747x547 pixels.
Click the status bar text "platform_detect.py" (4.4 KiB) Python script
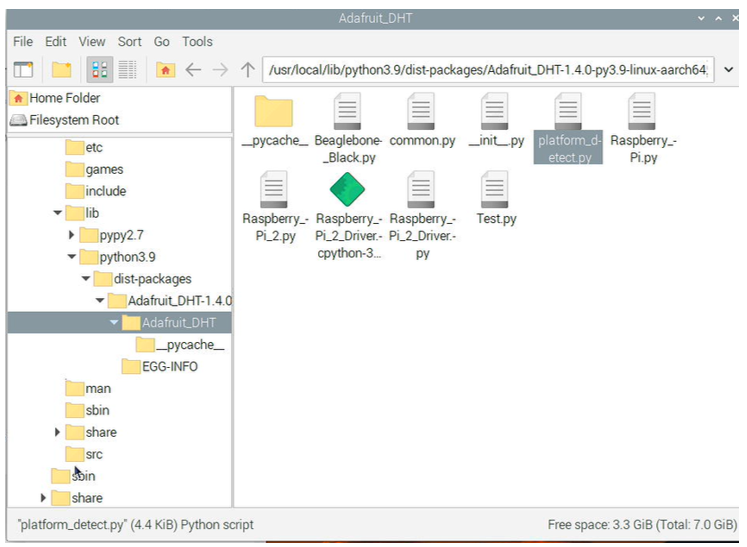click(x=136, y=525)
